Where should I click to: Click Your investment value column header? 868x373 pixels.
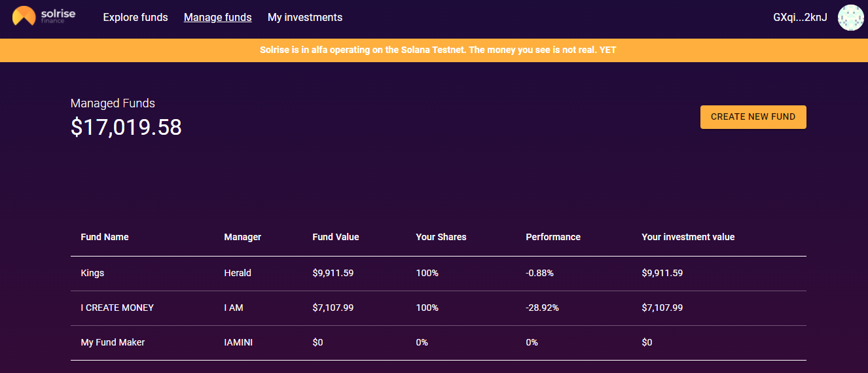(x=688, y=237)
